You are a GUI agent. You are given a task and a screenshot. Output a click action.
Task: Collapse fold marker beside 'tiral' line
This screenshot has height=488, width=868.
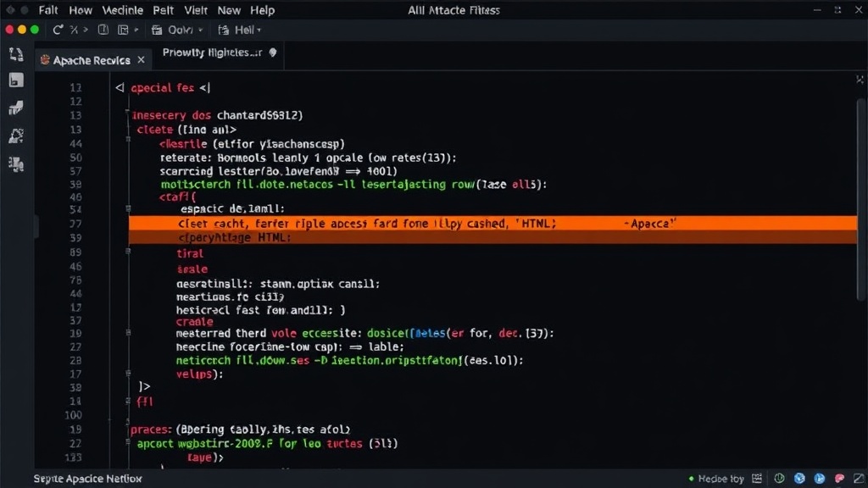pyautogui.click(x=128, y=251)
